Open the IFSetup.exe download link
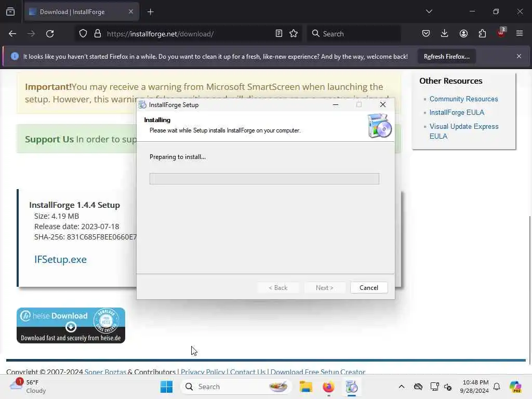Viewport: 532px width, 399px height. pyautogui.click(x=60, y=259)
